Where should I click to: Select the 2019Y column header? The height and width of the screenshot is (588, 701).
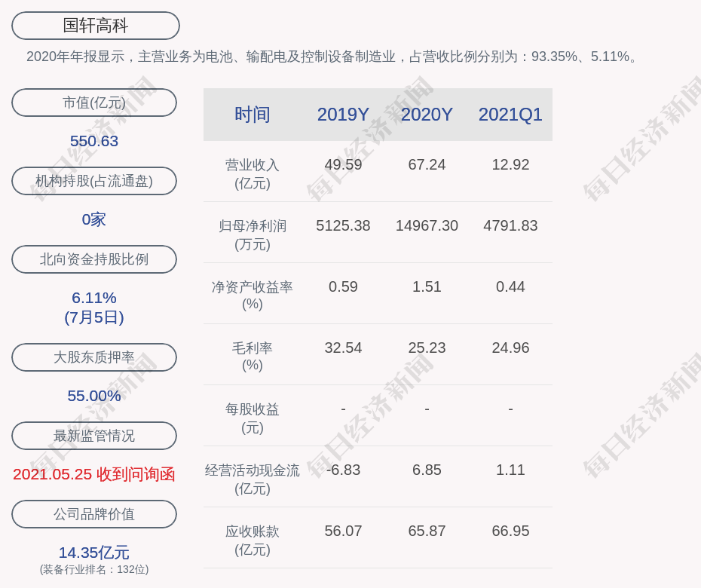[x=343, y=115]
